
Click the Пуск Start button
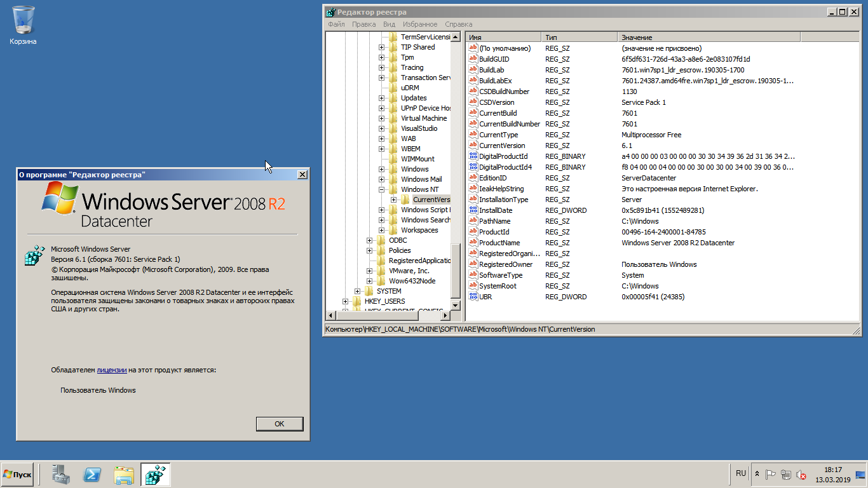coord(17,475)
